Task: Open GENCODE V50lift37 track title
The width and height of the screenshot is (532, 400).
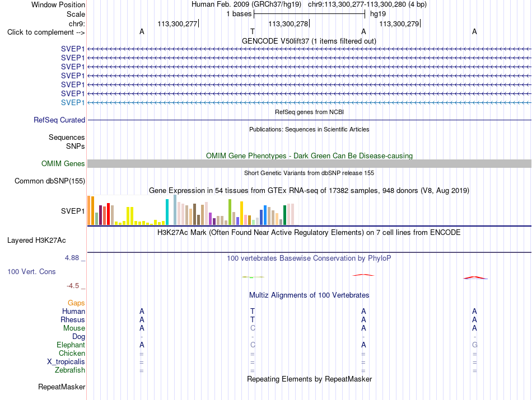Action: click(x=309, y=41)
